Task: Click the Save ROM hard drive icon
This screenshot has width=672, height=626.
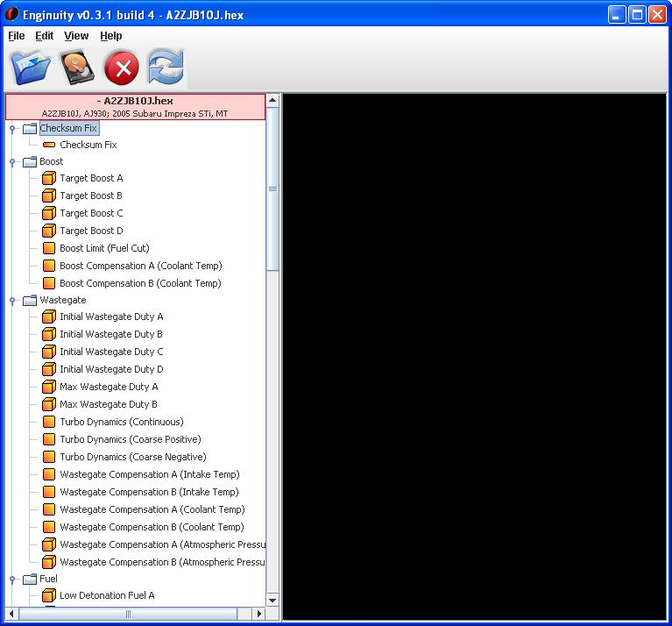Action: coord(77,68)
